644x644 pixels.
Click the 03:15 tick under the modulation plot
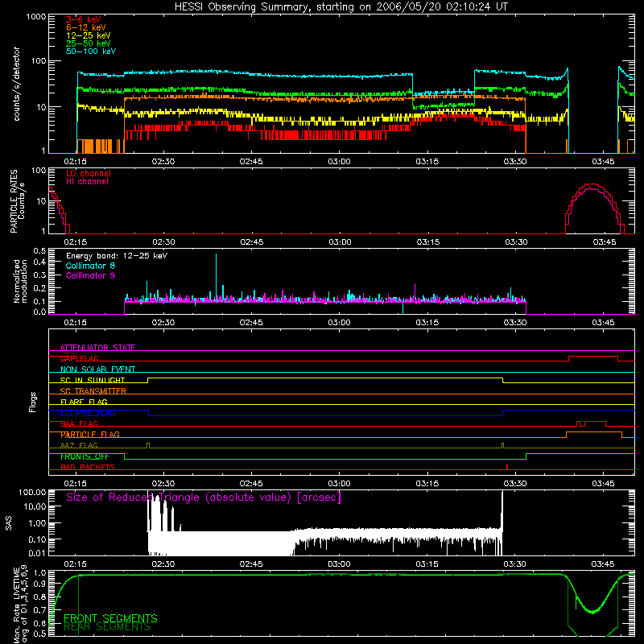[427, 323]
